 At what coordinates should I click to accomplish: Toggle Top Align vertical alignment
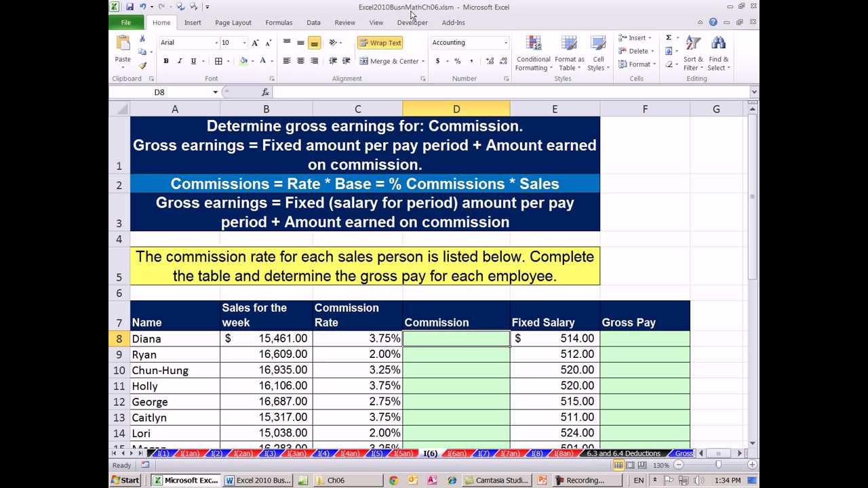(x=287, y=43)
